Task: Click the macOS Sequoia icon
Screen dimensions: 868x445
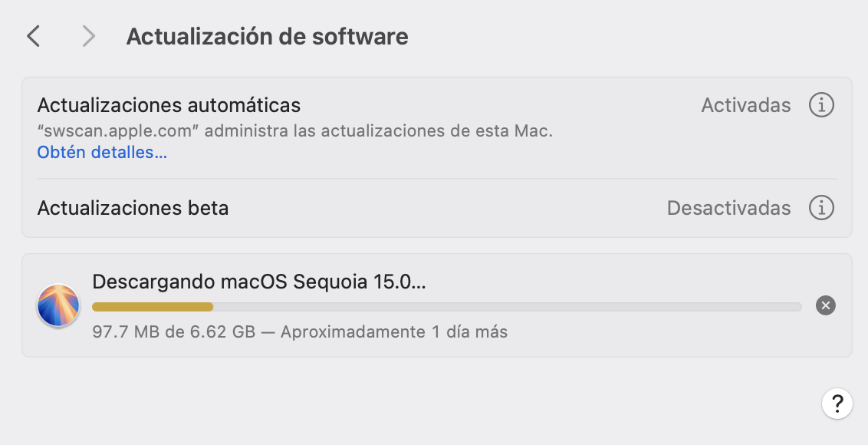Action: 59,305
